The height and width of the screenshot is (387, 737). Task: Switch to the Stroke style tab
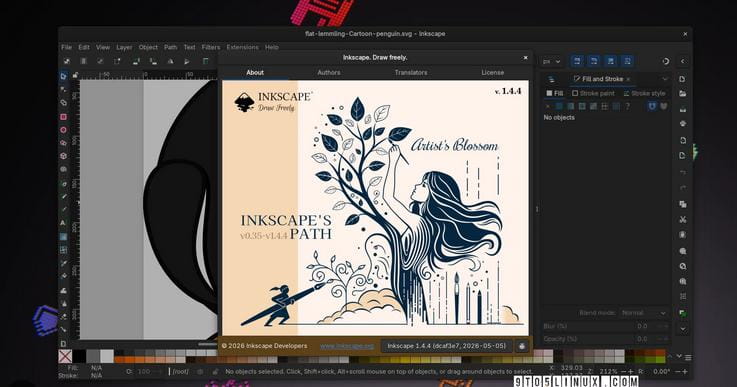644,94
